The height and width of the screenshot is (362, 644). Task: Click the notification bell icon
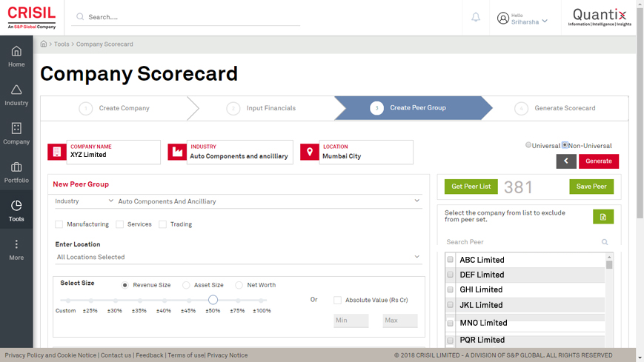[x=476, y=17]
